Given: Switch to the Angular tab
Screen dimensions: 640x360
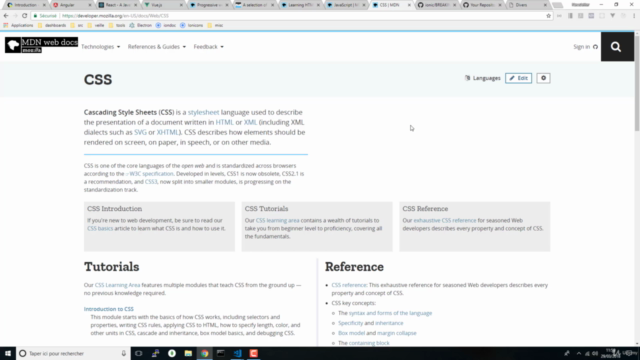Looking at the screenshot, I should [71, 5].
